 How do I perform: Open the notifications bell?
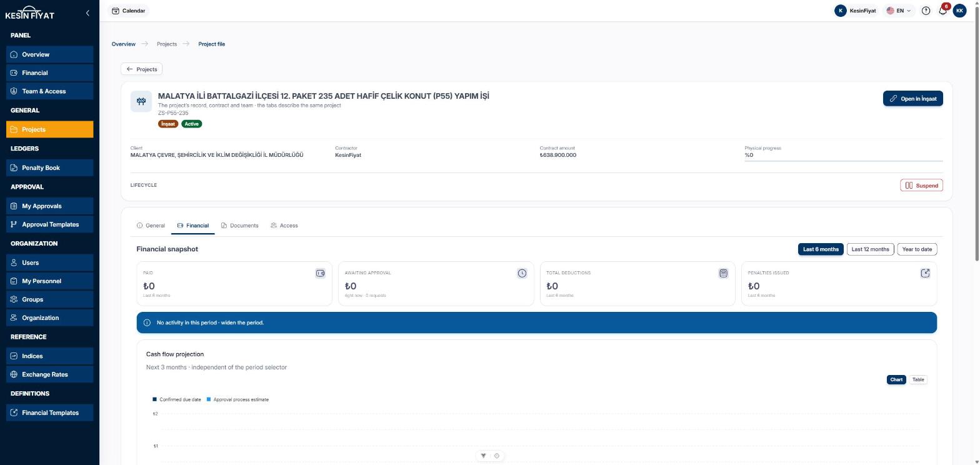click(x=942, y=11)
